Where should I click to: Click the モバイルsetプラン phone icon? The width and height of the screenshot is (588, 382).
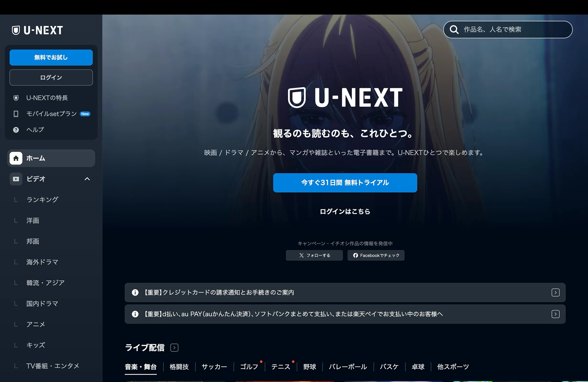click(x=16, y=114)
